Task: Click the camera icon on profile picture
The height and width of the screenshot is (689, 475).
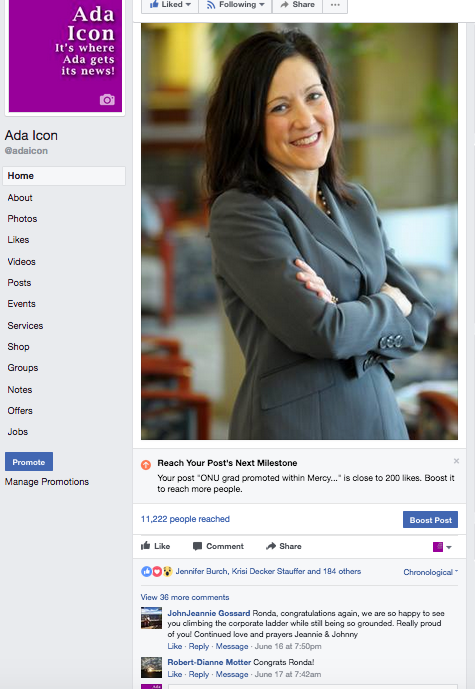Action: pyautogui.click(x=107, y=100)
